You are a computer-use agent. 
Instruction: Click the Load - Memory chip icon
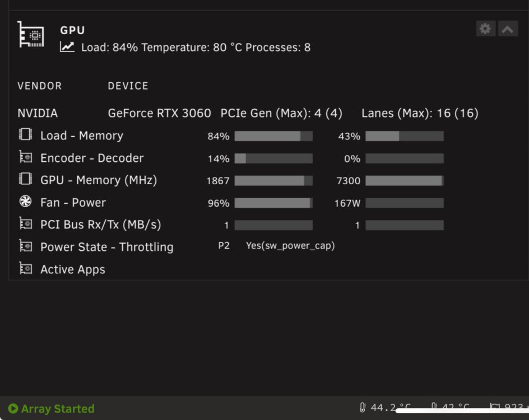point(25,134)
